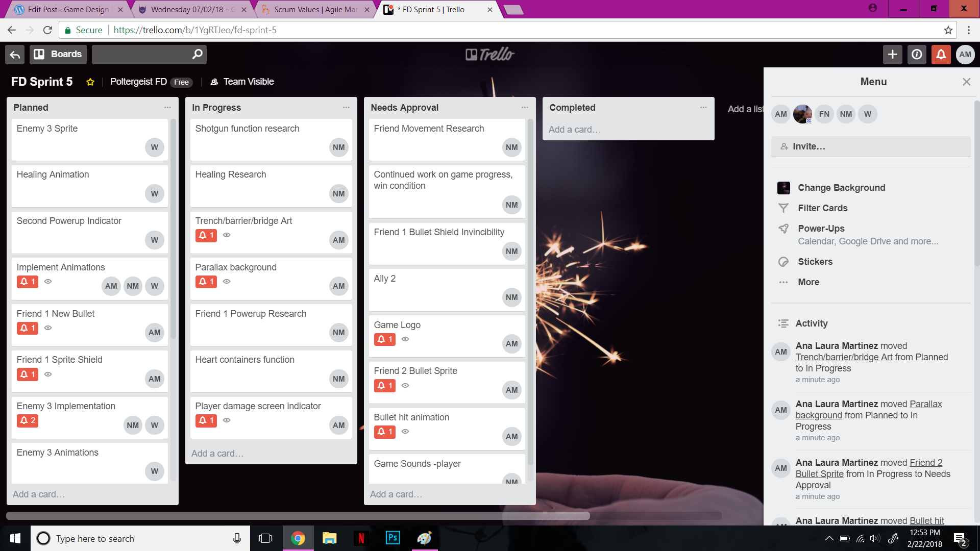
Task: Open the Team Visible menu
Action: pyautogui.click(x=242, y=82)
